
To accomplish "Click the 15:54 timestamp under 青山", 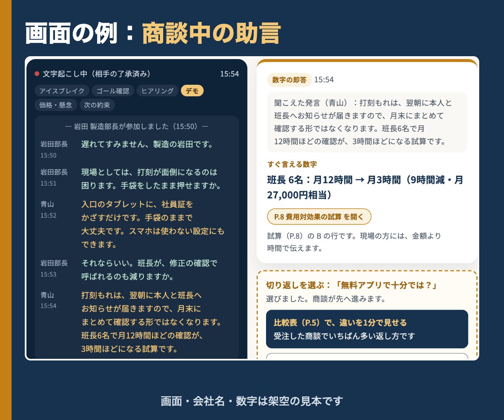I will pyautogui.click(x=48, y=306).
